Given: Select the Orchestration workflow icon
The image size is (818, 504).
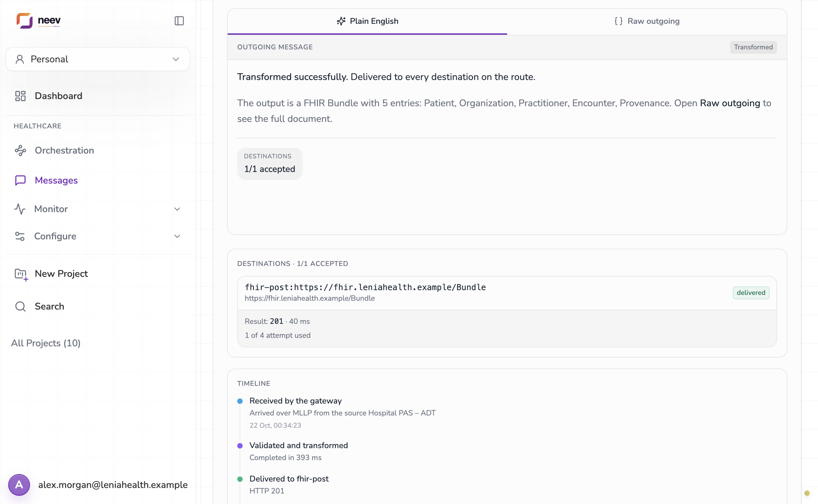Looking at the screenshot, I should coord(20,151).
